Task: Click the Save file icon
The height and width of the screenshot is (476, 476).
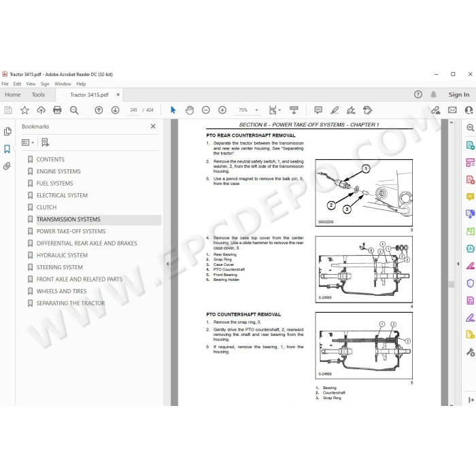Action: pos(8,110)
